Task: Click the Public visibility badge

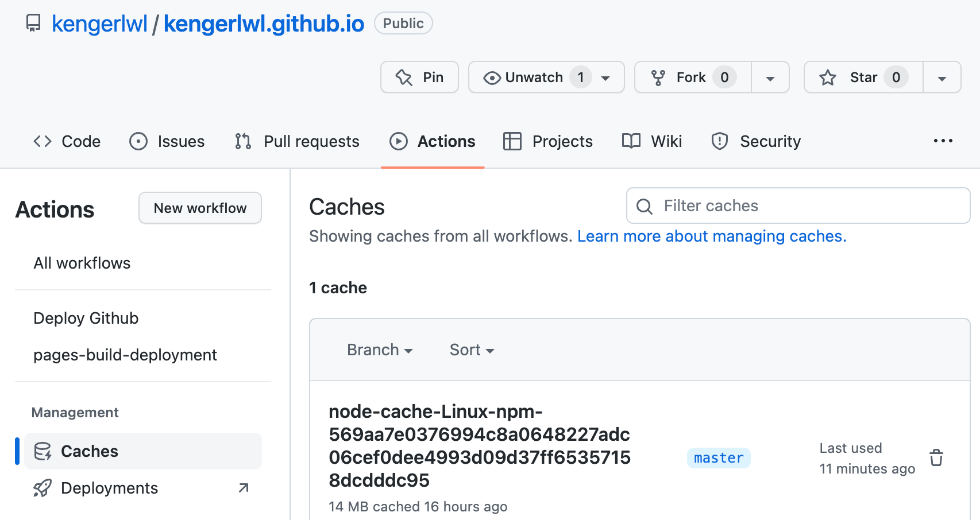Action: pyautogui.click(x=403, y=23)
